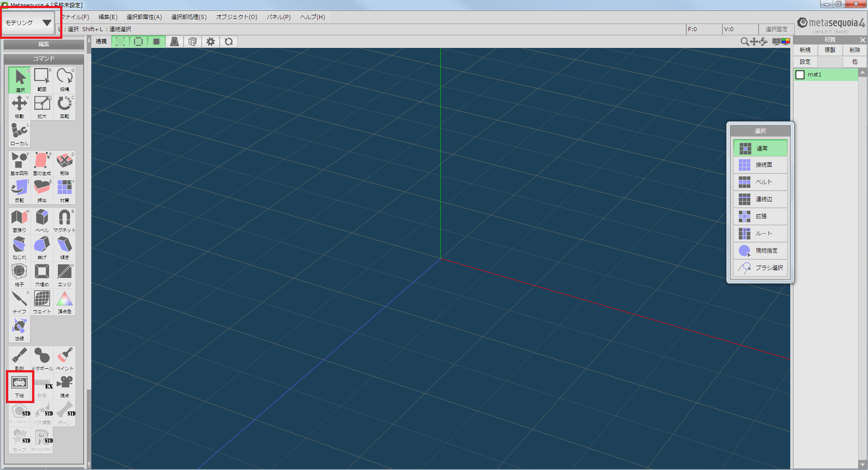Select the エッジ edge tool
Screen dimensions: 868x470
(65, 275)
